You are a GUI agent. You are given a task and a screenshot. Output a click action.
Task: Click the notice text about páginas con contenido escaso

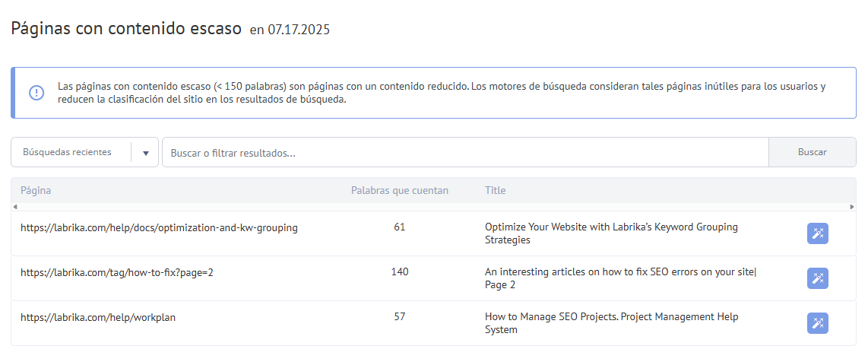tap(442, 94)
